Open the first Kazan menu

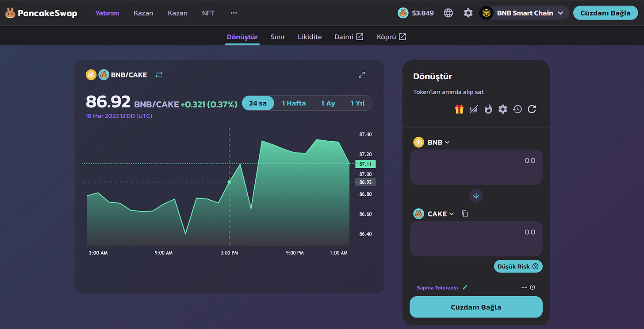click(x=143, y=13)
